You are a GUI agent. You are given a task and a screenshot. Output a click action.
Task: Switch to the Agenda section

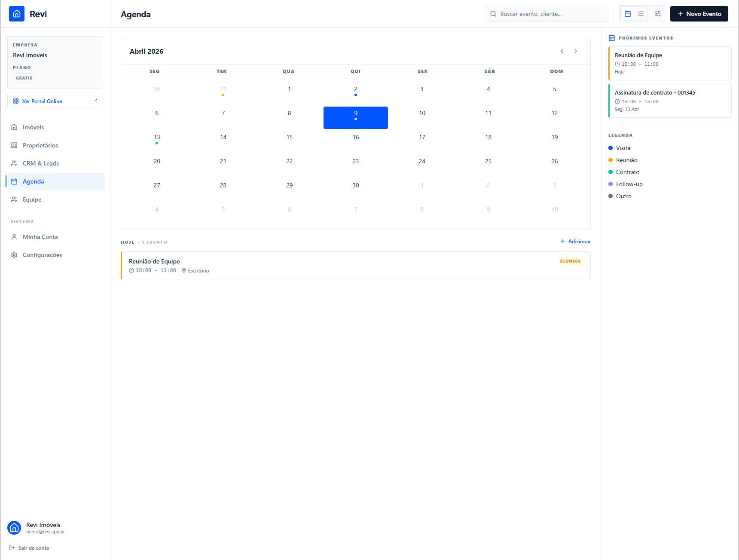pos(33,181)
